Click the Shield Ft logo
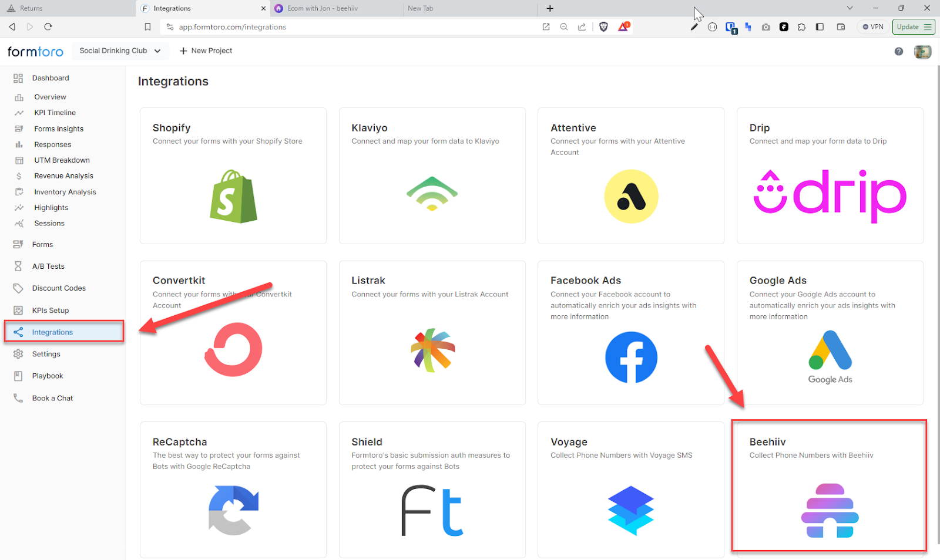This screenshot has height=560, width=940. (432, 511)
